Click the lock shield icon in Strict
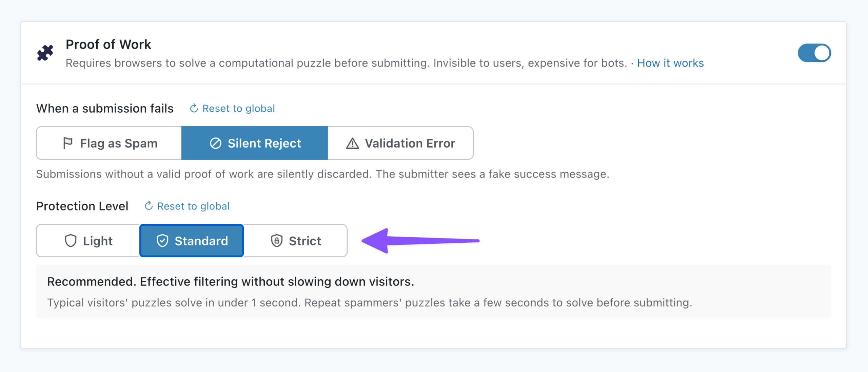 click(277, 241)
